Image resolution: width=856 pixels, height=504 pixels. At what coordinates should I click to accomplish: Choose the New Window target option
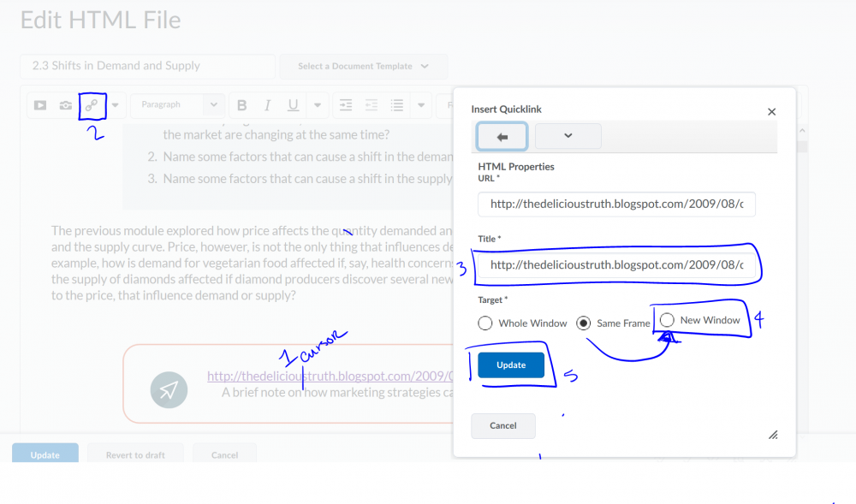(668, 320)
